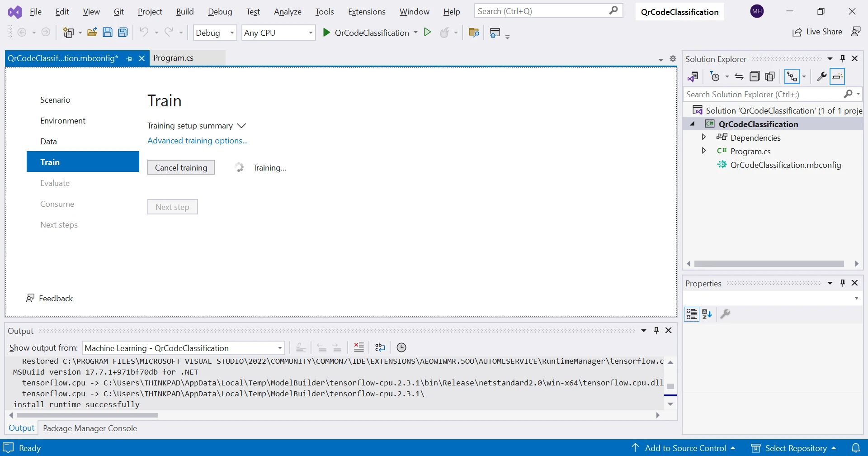Open the Extensions menu

pos(366,12)
